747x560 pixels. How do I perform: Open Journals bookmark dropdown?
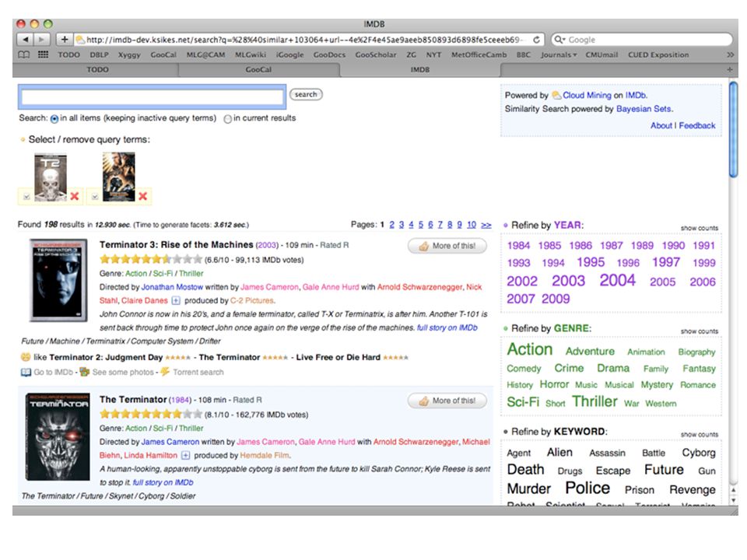click(559, 54)
